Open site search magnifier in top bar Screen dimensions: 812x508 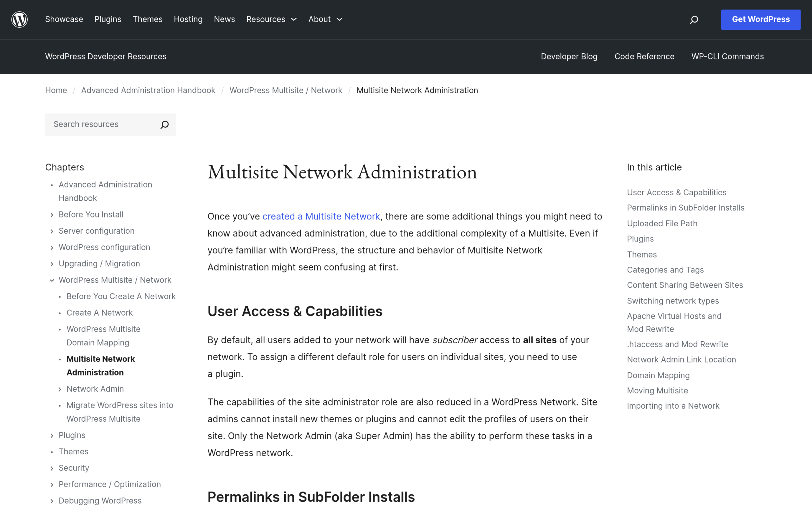coord(694,20)
